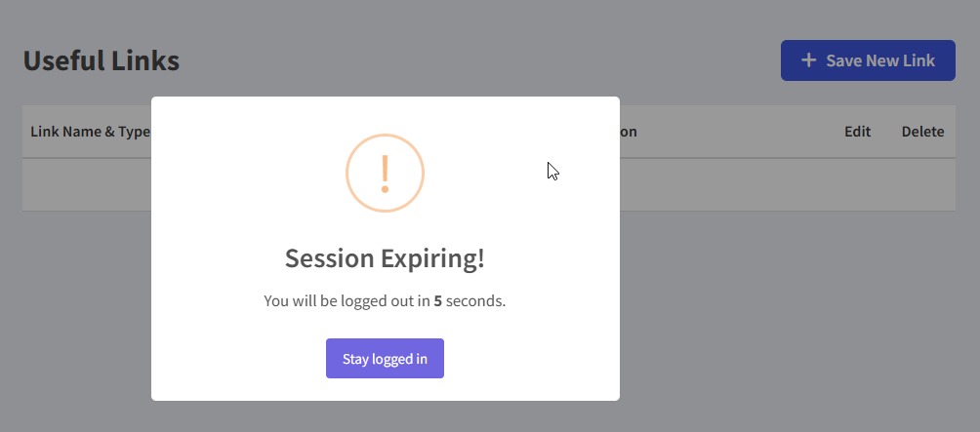Click the orange exclamation warning icon
The height and width of the screenshot is (432, 980).
(x=385, y=173)
